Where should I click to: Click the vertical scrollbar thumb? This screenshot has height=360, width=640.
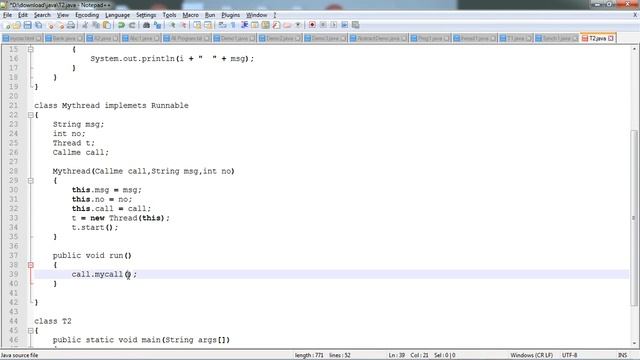tap(634, 218)
